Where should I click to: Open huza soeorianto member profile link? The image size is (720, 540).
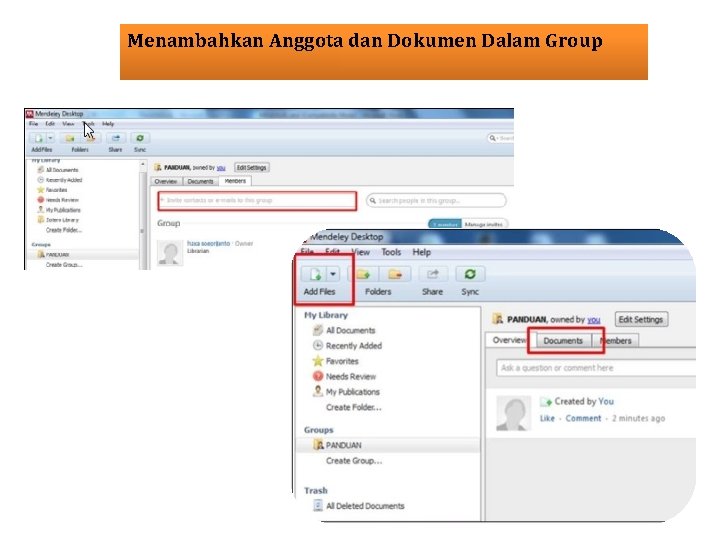click(208, 244)
